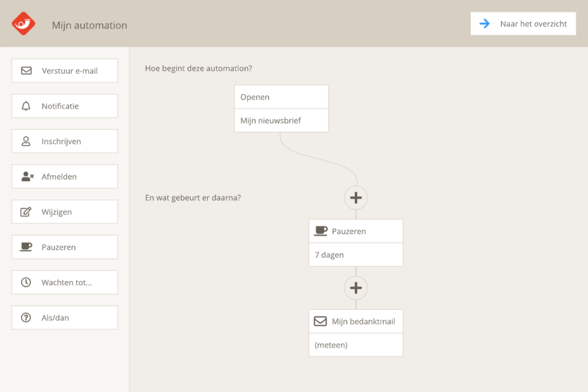
Task: Open the Openen trigger setting
Action: click(x=281, y=97)
